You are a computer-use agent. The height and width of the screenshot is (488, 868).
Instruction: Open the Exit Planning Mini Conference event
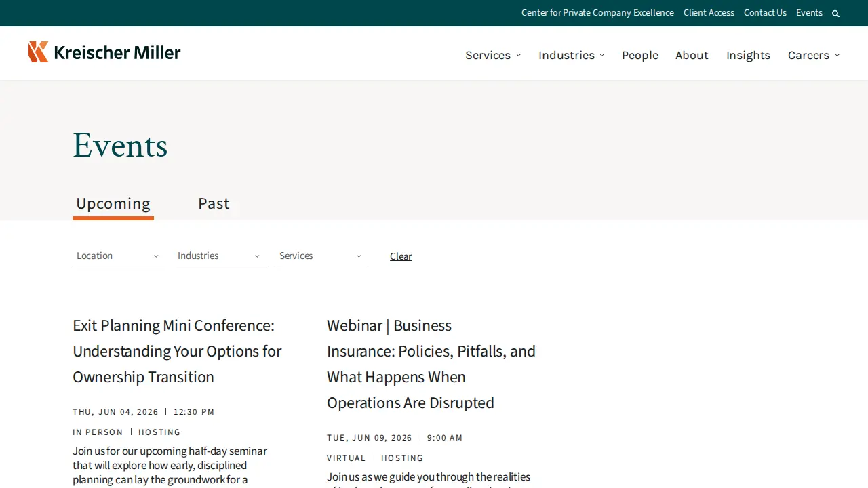tap(177, 351)
